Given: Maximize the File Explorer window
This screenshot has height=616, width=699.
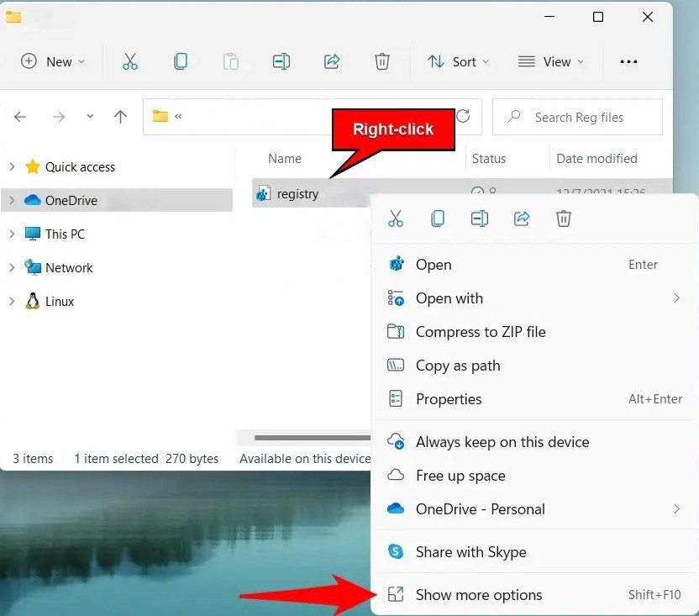Looking at the screenshot, I should click(x=598, y=17).
